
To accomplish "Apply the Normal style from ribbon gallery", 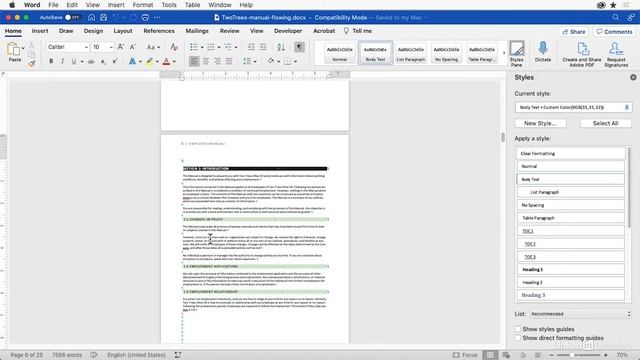I will 340,53.
